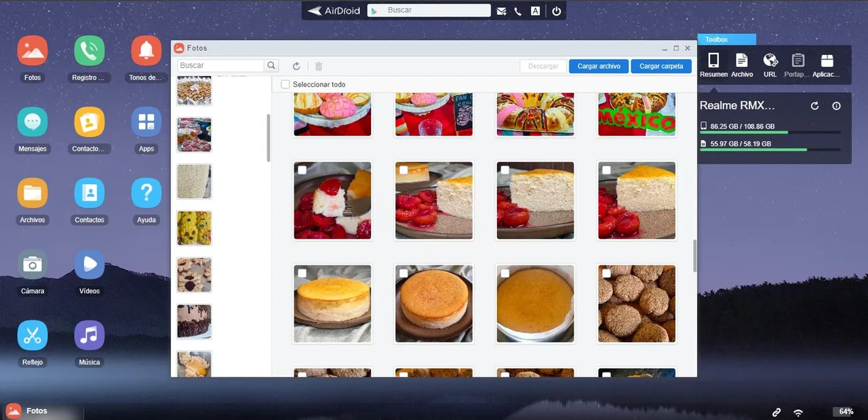
Task: Tick checkbox on brown cookies photo
Action: 606,273
